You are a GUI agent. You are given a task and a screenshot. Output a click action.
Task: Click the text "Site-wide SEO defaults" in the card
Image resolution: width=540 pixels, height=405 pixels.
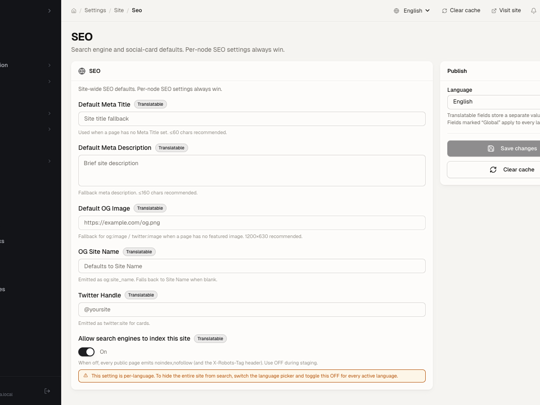pos(107,89)
